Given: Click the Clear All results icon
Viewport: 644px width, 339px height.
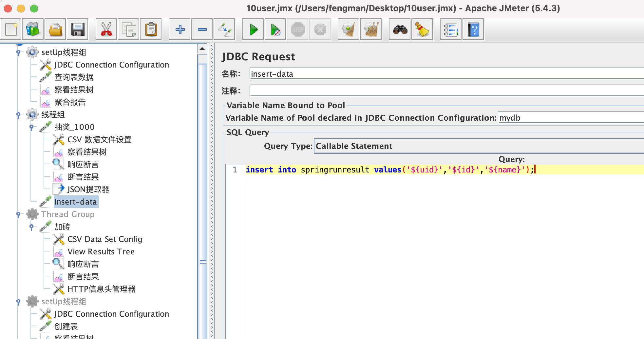Looking at the screenshot, I should tap(371, 30).
